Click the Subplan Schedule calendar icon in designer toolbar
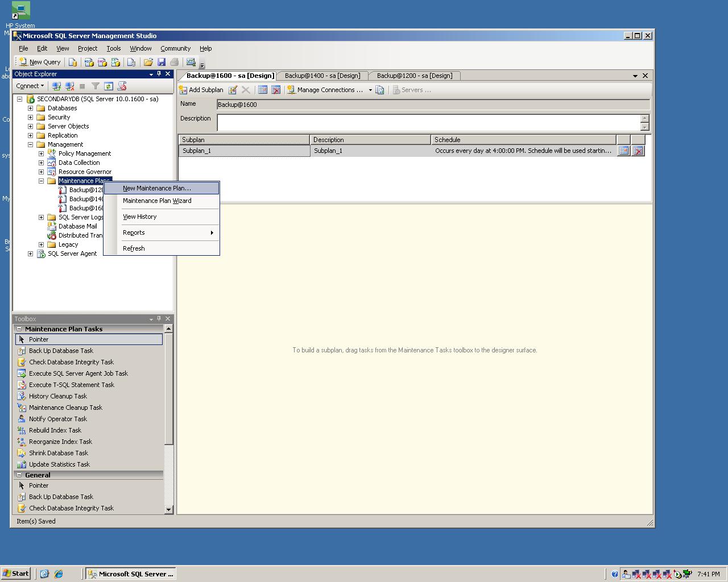Image resolution: width=728 pixels, height=582 pixels. (263, 90)
